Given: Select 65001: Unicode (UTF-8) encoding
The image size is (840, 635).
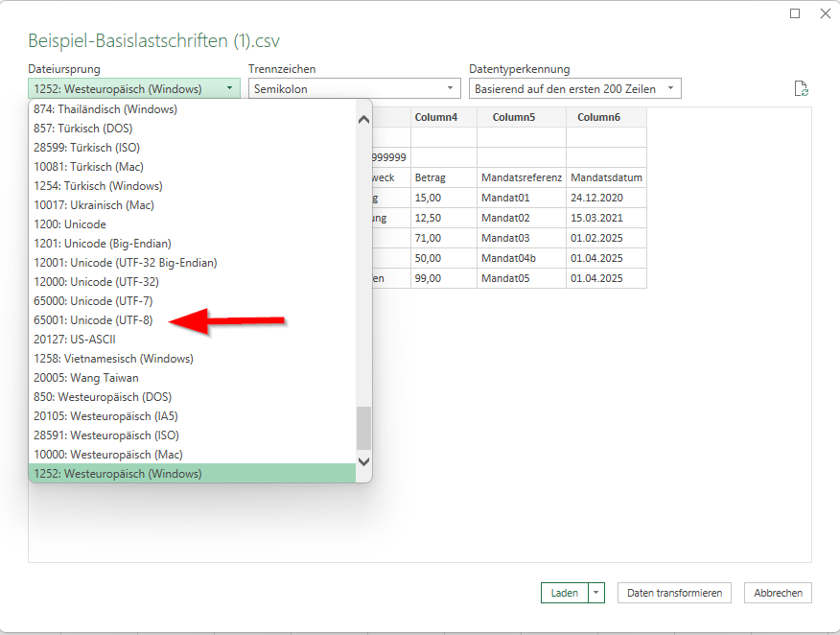Looking at the screenshot, I should click(93, 319).
